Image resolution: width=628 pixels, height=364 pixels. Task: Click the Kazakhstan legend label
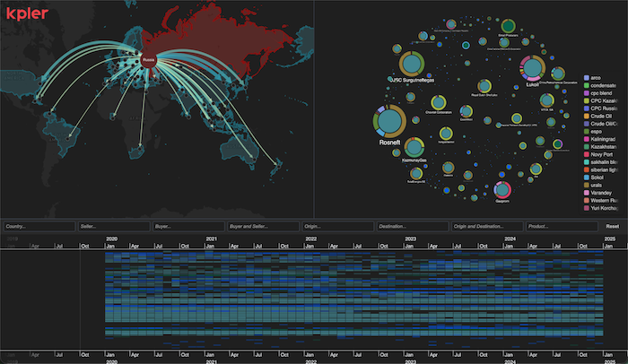pyautogui.click(x=604, y=146)
